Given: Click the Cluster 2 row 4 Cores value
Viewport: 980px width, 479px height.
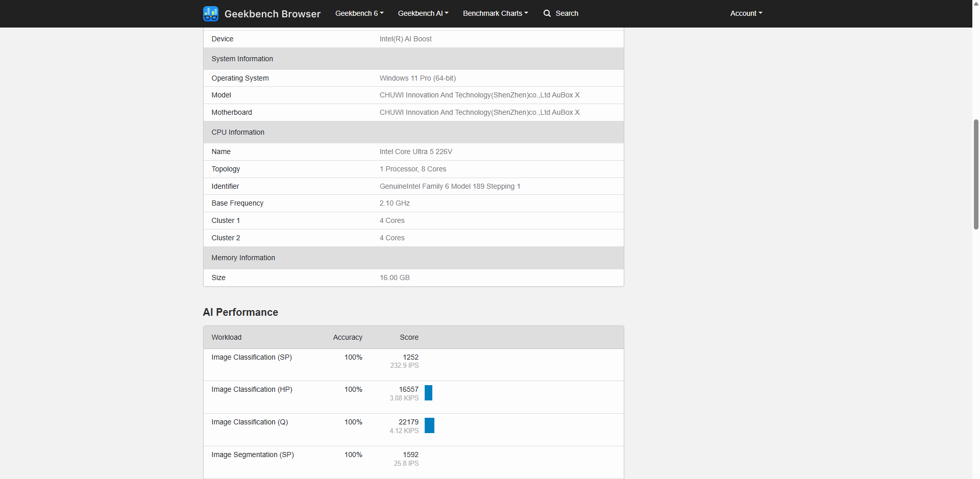Looking at the screenshot, I should click(392, 238).
